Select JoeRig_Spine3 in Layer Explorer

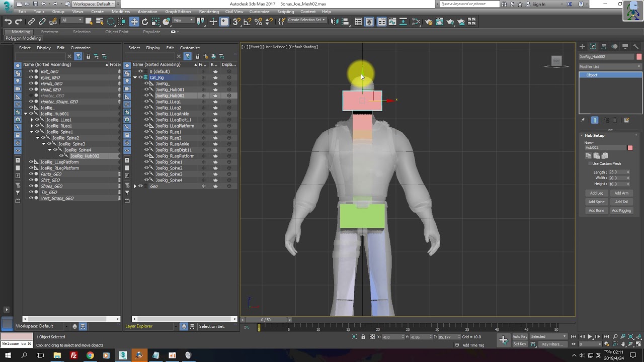point(169,174)
